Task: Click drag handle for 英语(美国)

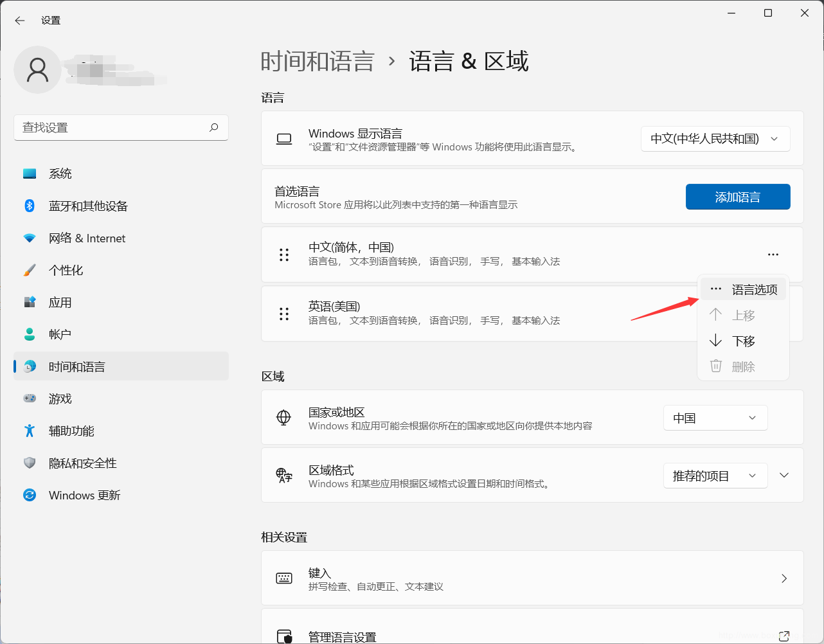Action: pos(284,314)
